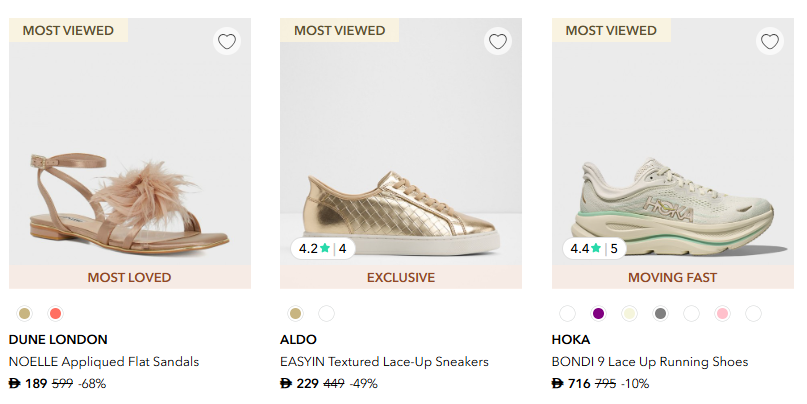This screenshot has height=404, width=807.
Task: Pick purple color for HOKA shoes
Action: [598, 313]
